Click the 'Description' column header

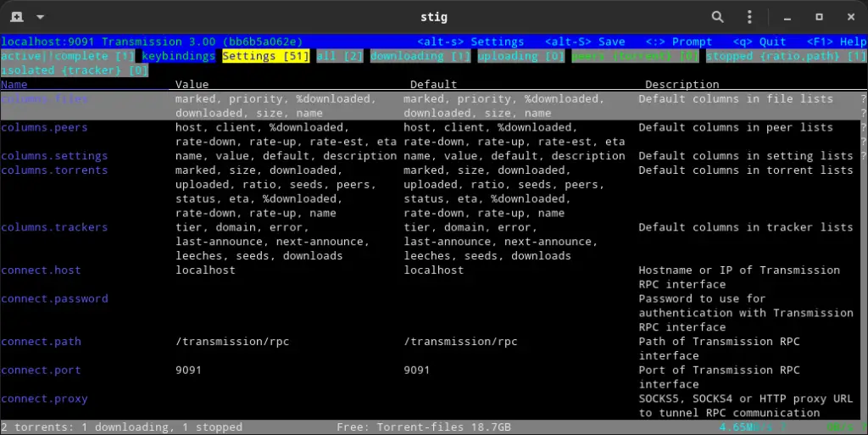(682, 84)
